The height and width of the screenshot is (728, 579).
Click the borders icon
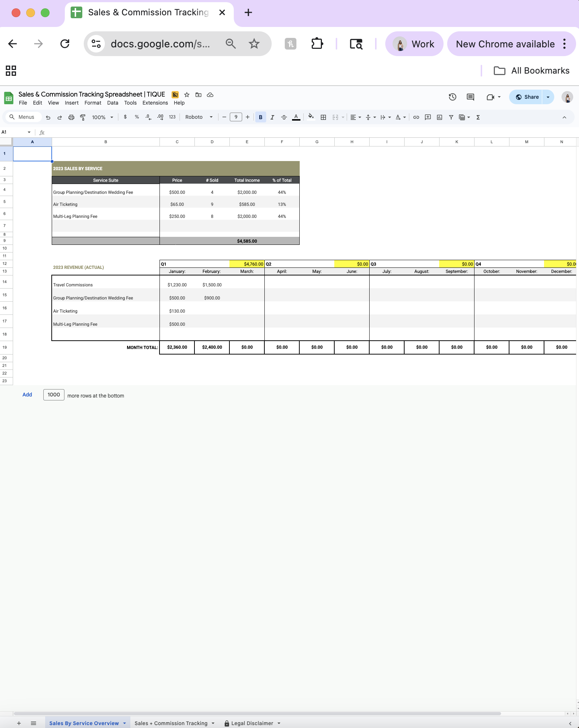323,117
